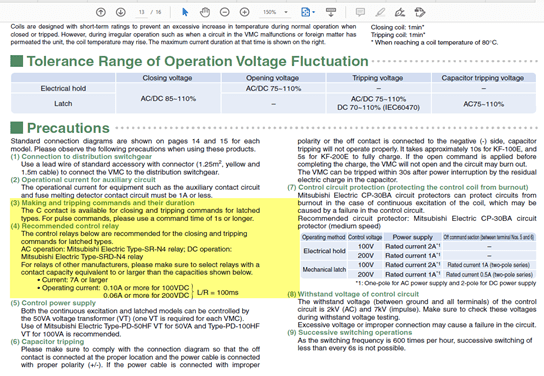This screenshot has width=544, height=376.
Task: Select the Opening voltage column header
Action: pyautogui.click(x=272, y=78)
